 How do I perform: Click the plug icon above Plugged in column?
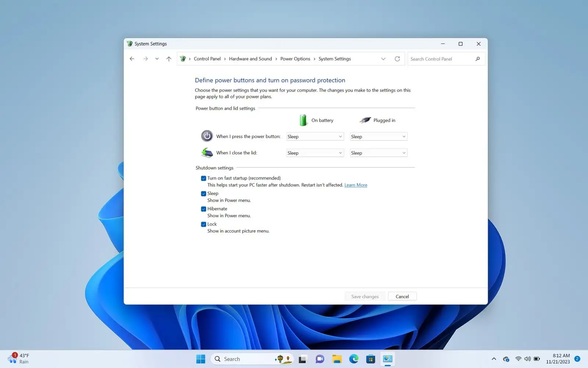pos(365,120)
